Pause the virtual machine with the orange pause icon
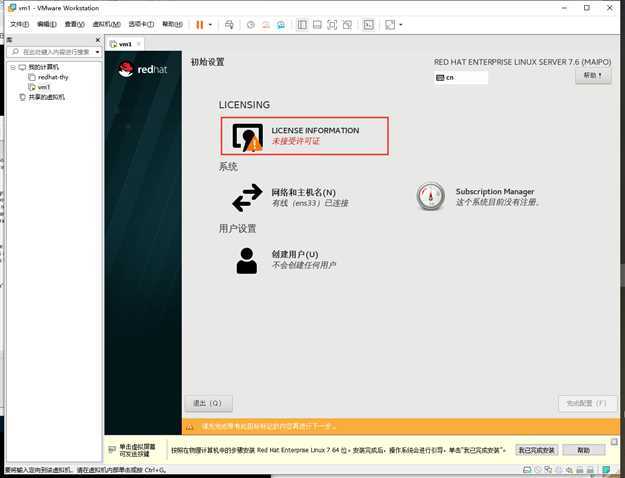This screenshot has height=478, width=625. (200, 25)
